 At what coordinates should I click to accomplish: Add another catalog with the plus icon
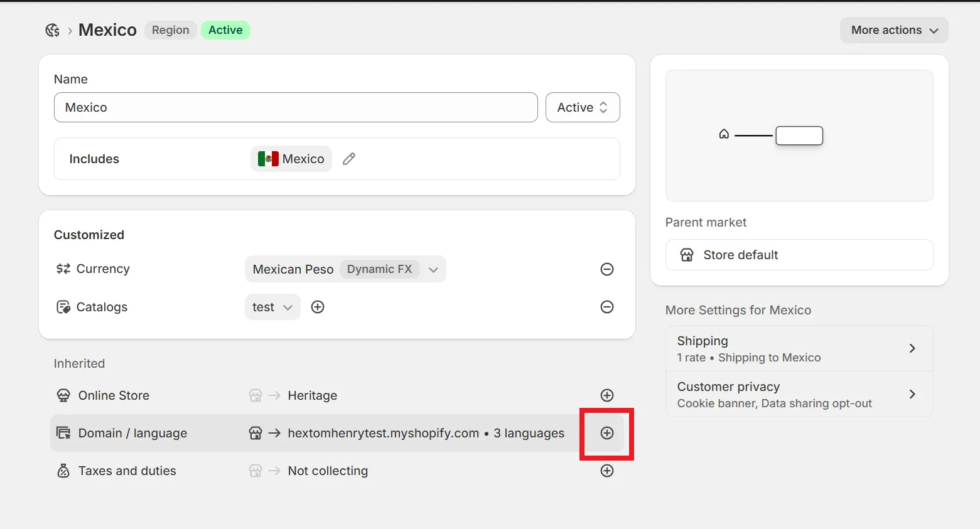pos(318,307)
